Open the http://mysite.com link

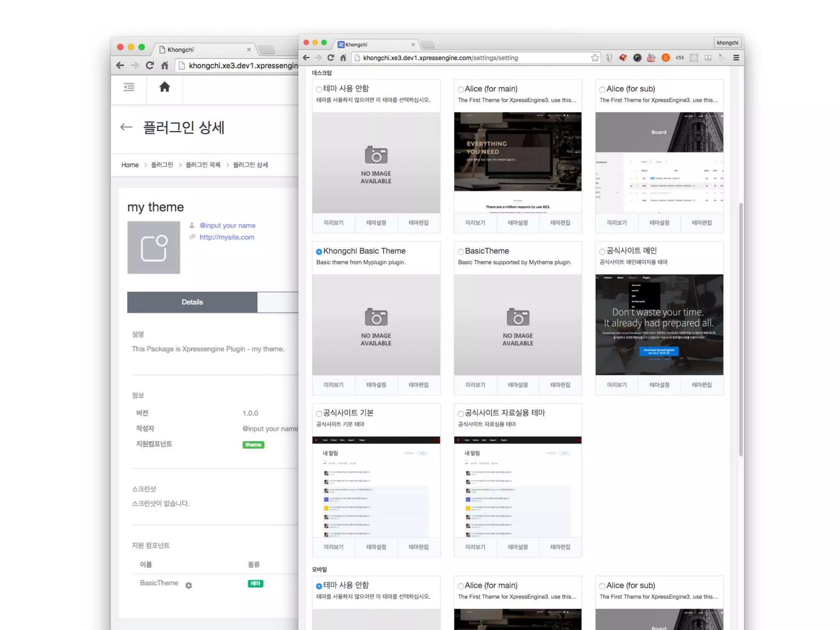[x=227, y=237]
